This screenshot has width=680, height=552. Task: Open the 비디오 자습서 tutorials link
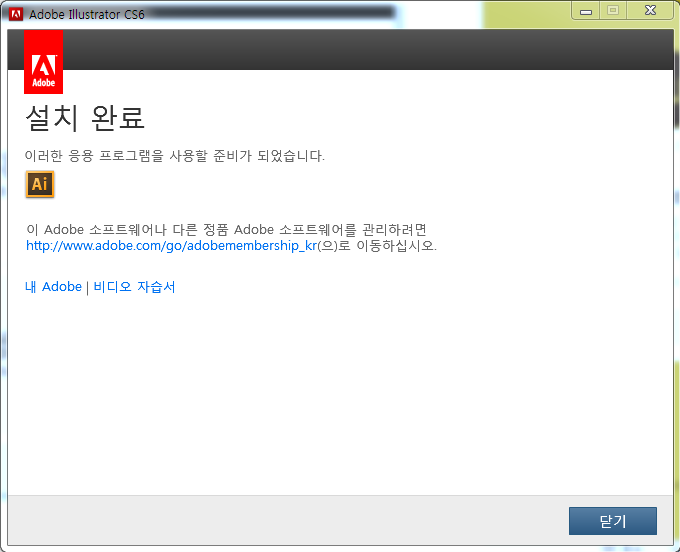pyautogui.click(x=134, y=287)
